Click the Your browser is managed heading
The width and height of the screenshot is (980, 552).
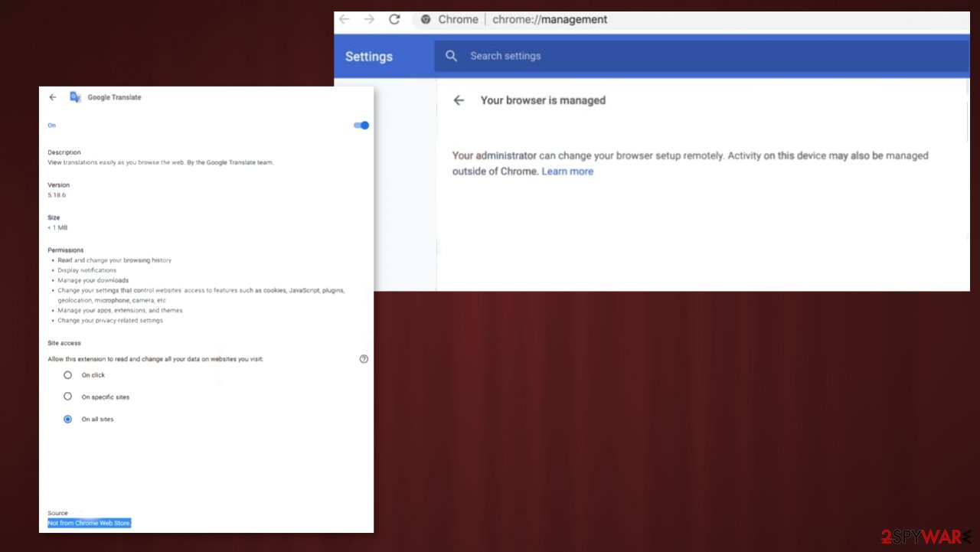[543, 100]
